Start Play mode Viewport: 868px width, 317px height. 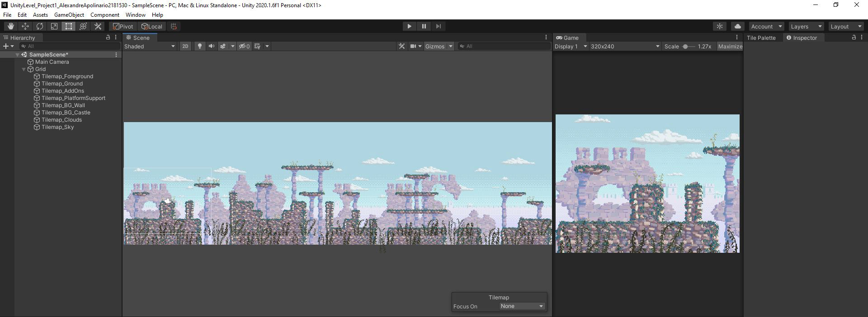tap(409, 26)
